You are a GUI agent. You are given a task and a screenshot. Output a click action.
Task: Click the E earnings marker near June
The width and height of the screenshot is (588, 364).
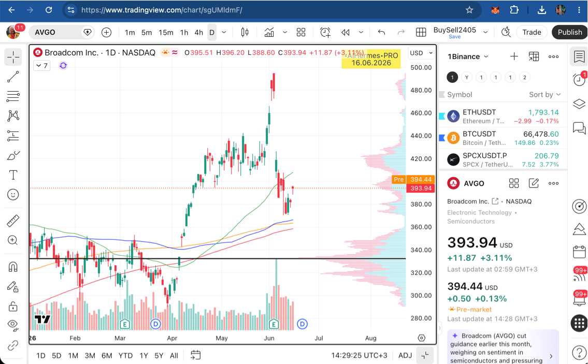tap(274, 324)
